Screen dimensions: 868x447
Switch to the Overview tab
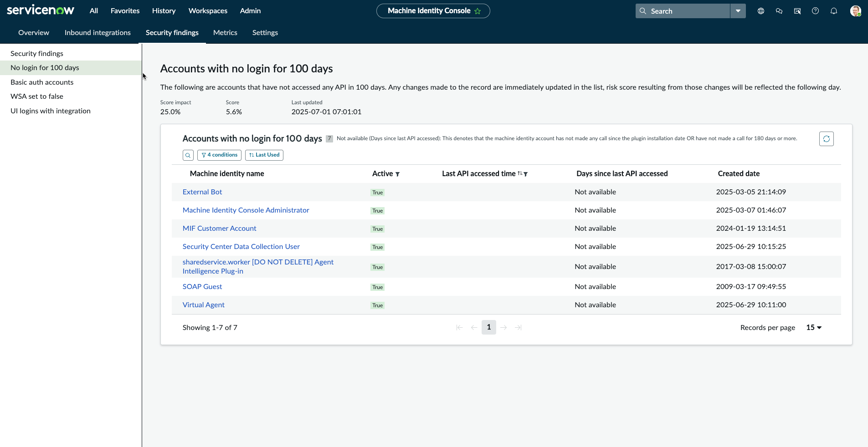pyautogui.click(x=34, y=33)
